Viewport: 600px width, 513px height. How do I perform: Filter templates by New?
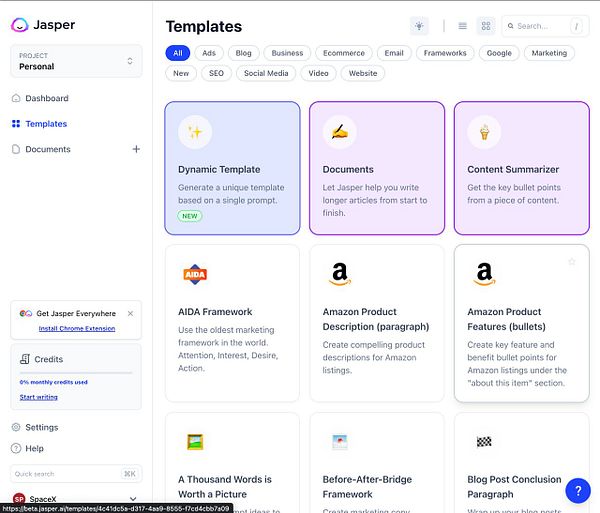coord(181,73)
